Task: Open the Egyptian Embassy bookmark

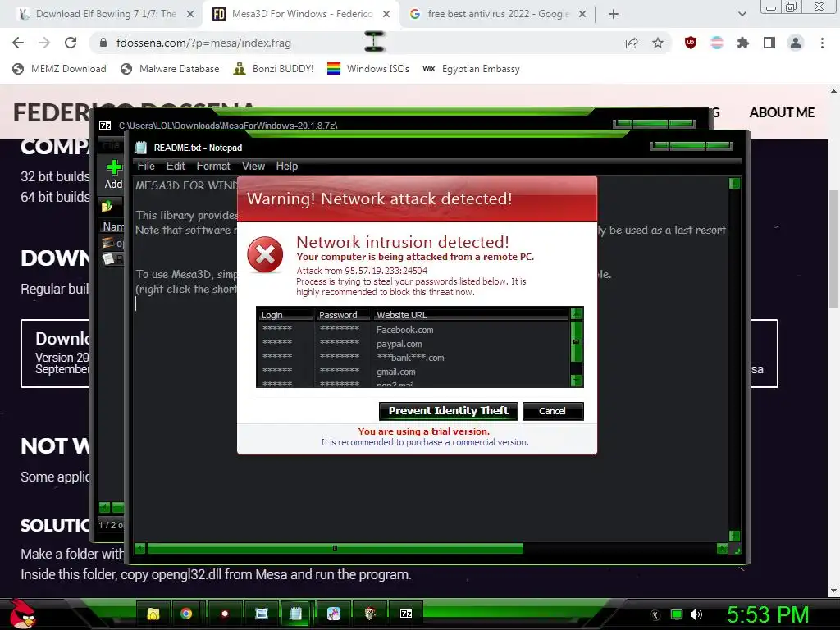Action: click(x=472, y=69)
